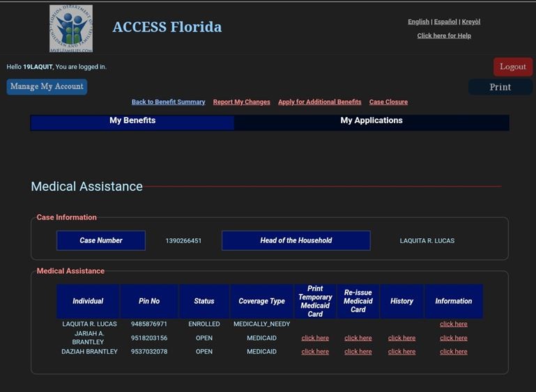
Task: Click the Status column header
Action: pyautogui.click(x=204, y=301)
